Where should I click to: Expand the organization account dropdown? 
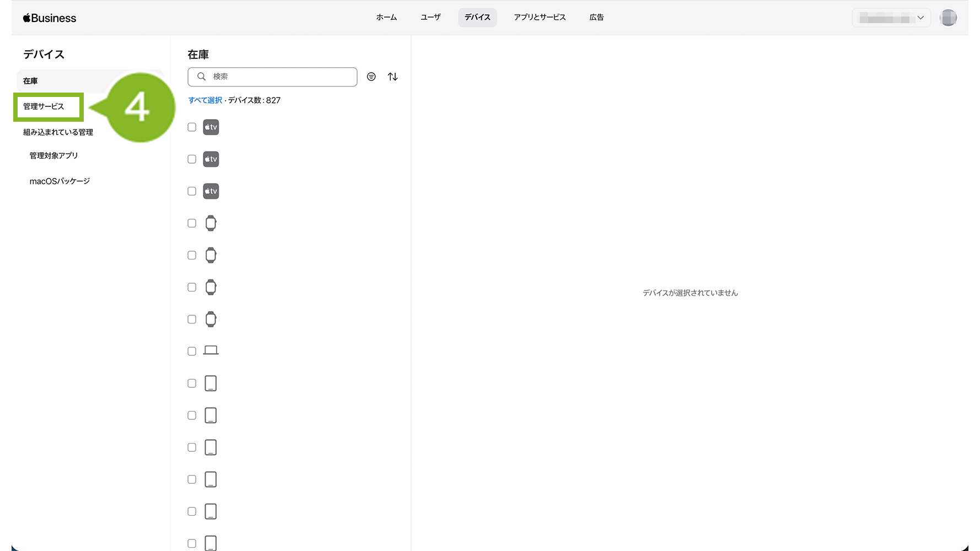891,18
